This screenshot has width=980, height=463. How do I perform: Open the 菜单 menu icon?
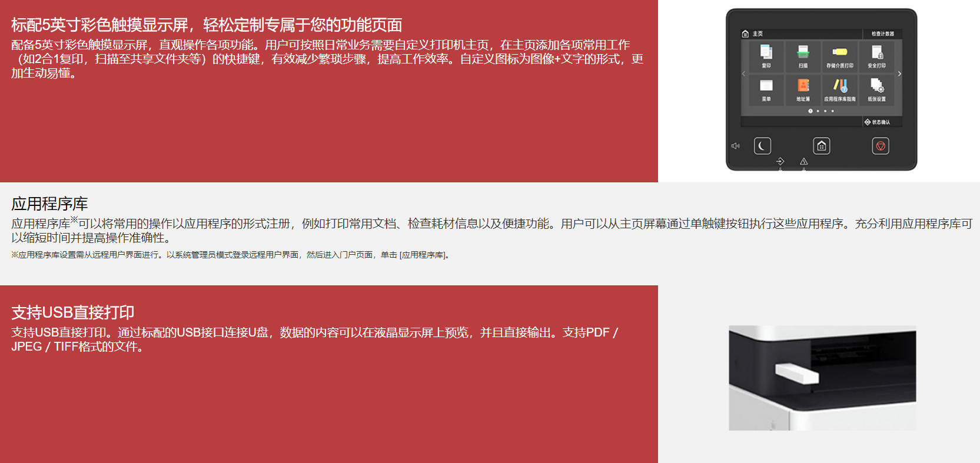click(766, 90)
